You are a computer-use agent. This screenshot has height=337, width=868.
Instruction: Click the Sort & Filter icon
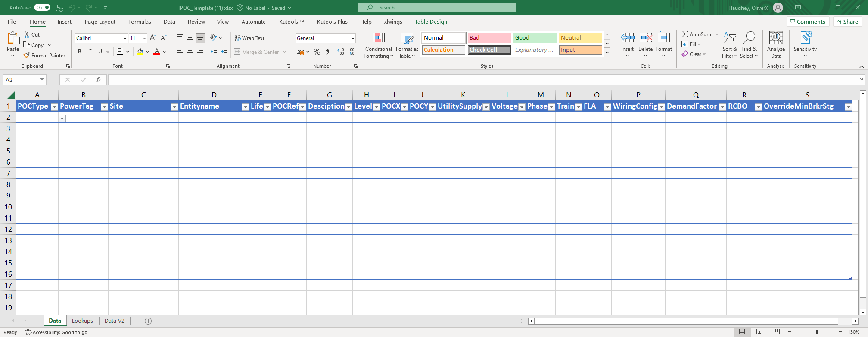click(730, 39)
